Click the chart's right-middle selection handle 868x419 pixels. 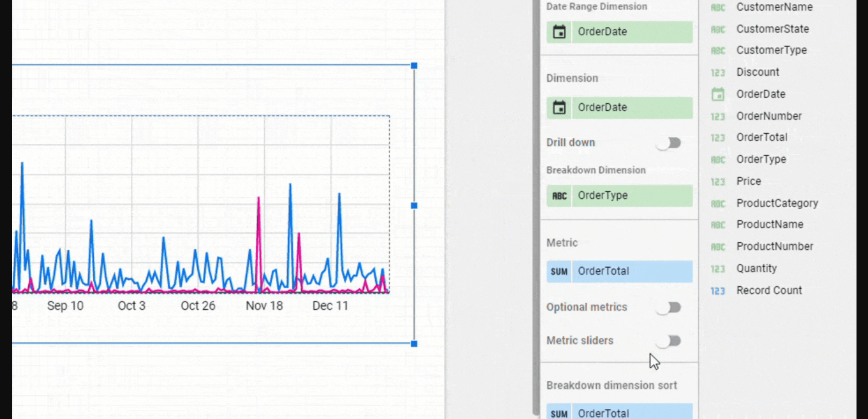[414, 205]
